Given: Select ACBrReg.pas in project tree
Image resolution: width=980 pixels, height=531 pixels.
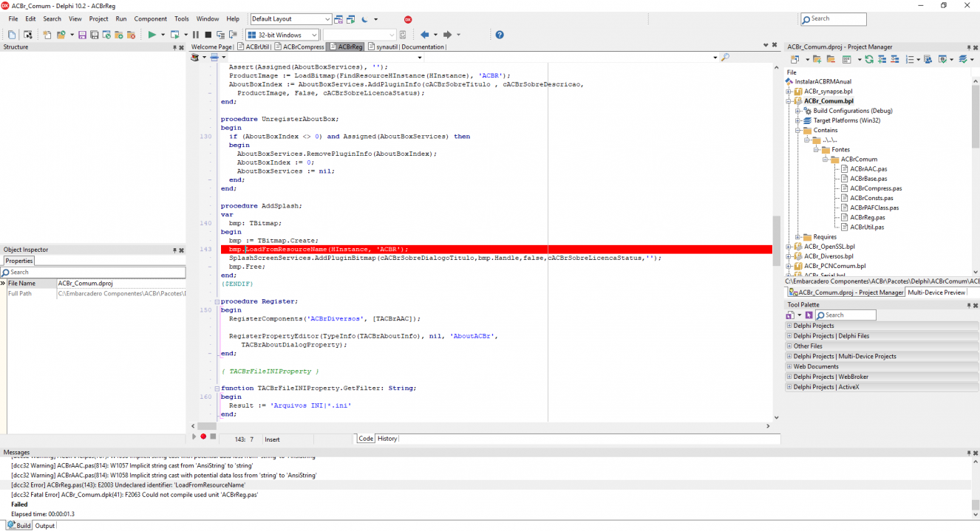Looking at the screenshot, I should (x=868, y=217).
